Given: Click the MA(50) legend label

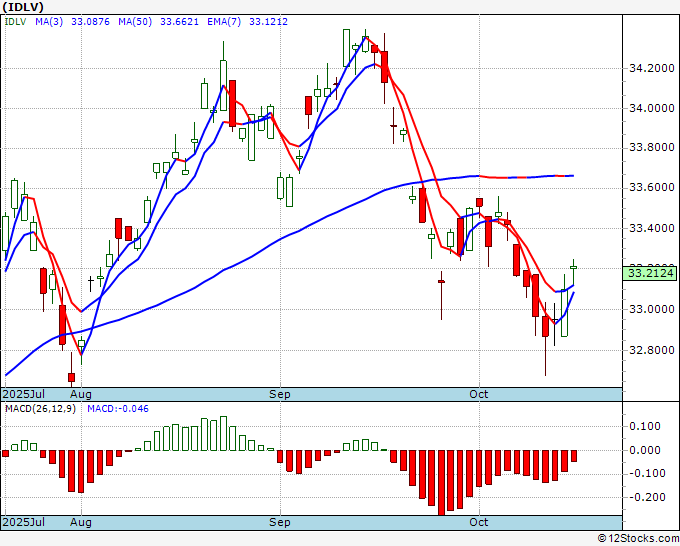Looking at the screenshot, I should pos(135,22).
